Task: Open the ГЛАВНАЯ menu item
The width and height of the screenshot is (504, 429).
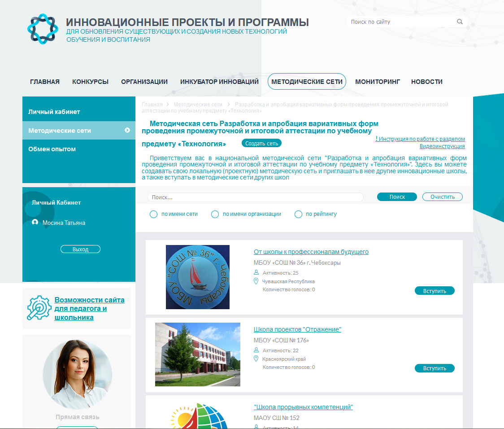Action: pos(45,82)
